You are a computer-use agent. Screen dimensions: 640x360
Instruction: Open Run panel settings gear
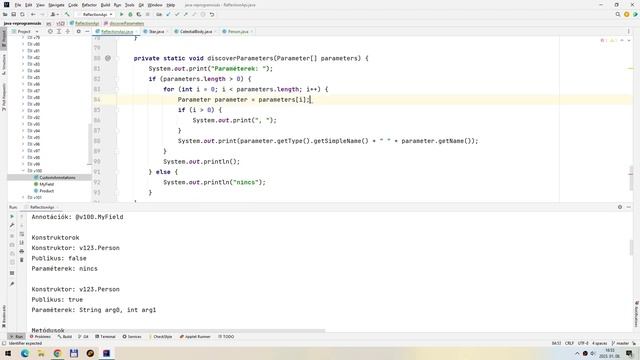(x=620, y=207)
